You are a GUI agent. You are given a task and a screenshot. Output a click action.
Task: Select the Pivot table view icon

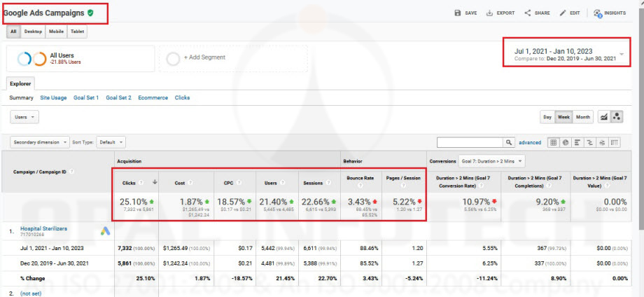pos(615,142)
